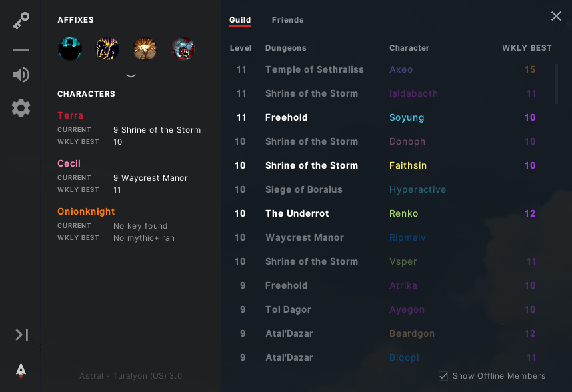The height and width of the screenshot is (392, 572).
Task: Toggle the Show Offline Members checkbox
Action: click(x=443, y=376)
